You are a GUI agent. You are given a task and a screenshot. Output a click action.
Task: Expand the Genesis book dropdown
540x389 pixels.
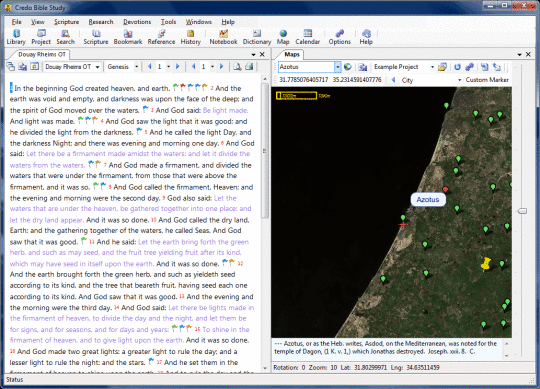point(137,67)
